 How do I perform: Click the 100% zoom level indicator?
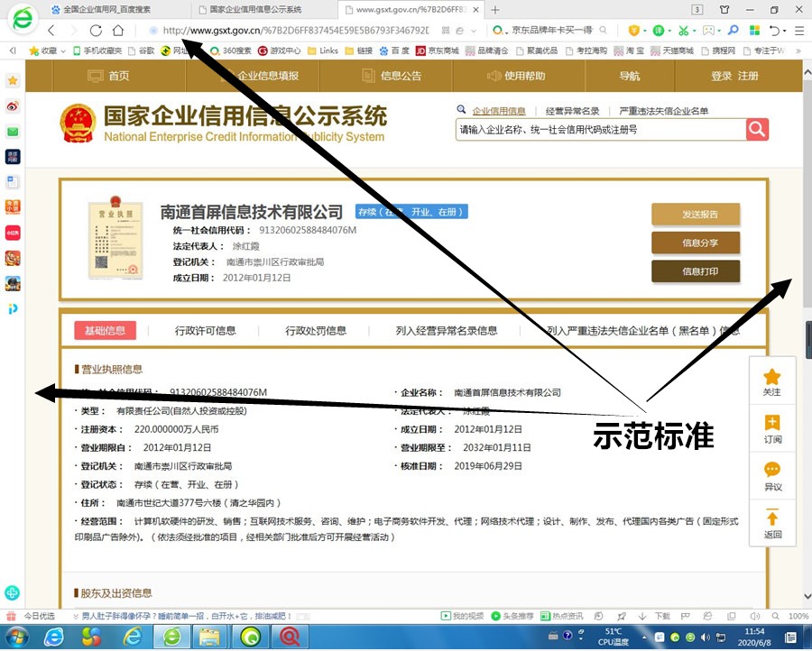798,616
